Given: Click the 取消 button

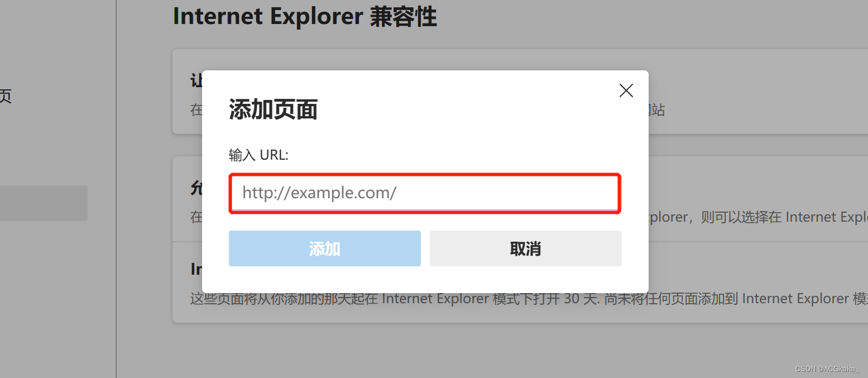Looking at the screenshot, I should tap(526, 248).
